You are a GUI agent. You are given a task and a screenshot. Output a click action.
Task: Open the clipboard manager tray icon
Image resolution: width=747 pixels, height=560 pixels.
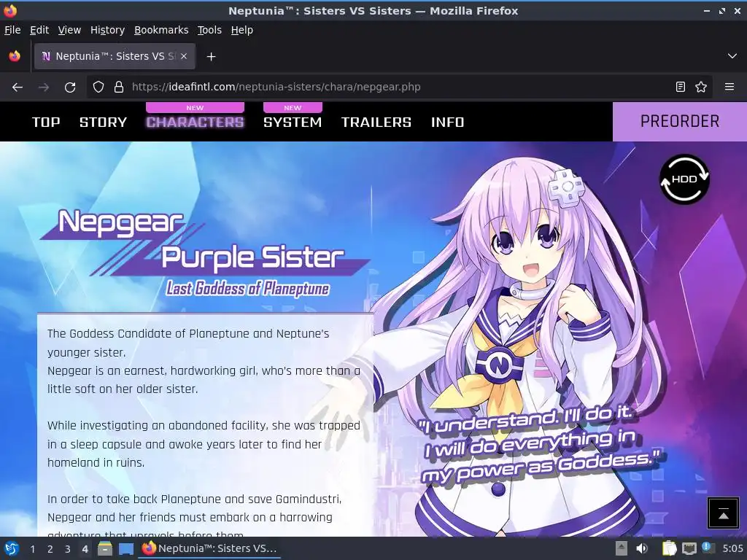[x=669, y=548]
